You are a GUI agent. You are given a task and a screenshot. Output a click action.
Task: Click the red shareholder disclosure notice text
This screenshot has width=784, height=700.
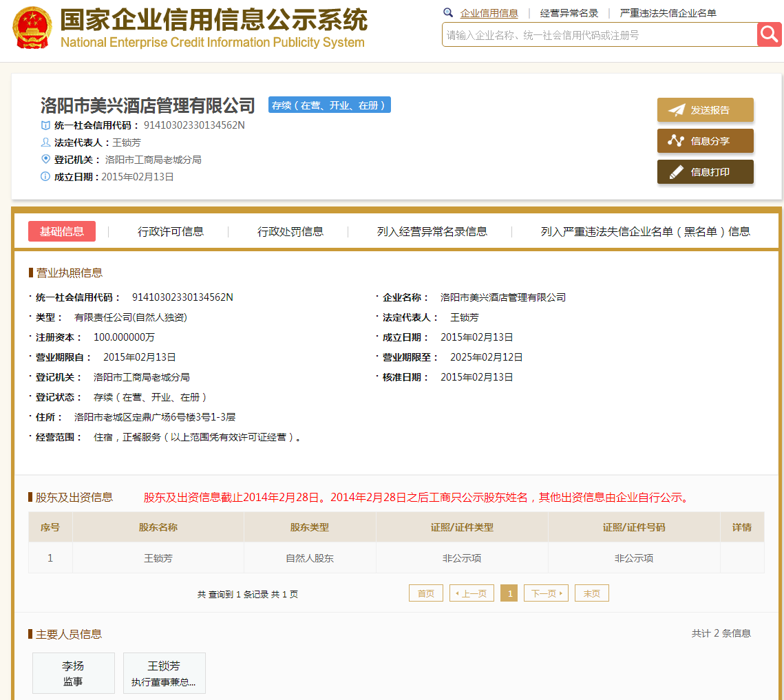(418, 497)
